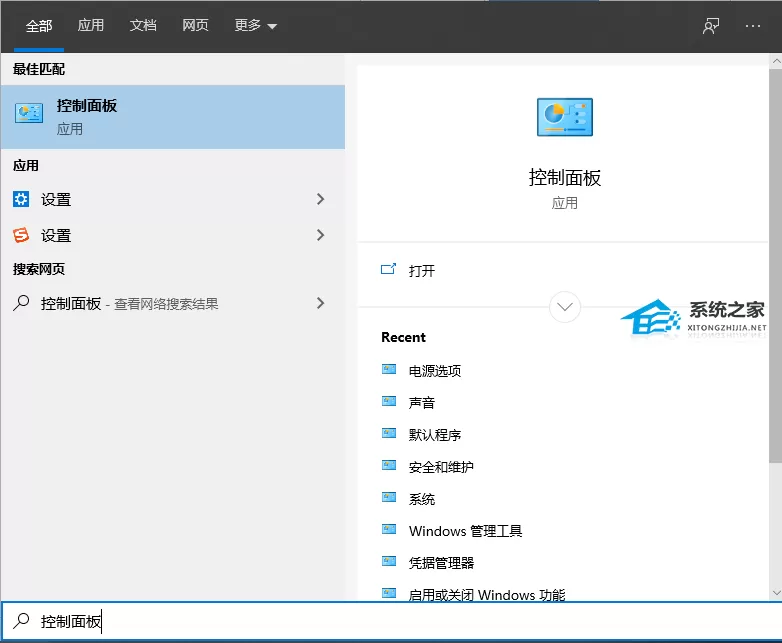Click the blue gear 设置 app result
This screenshot has height=643, width=782.
pyautogui.click(x=173, y=199)
